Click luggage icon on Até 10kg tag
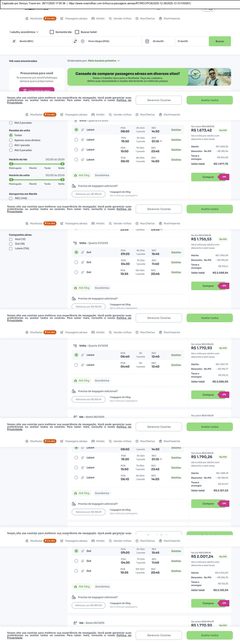The width and height of the screenshot is (240, 644). click(75, 587)
